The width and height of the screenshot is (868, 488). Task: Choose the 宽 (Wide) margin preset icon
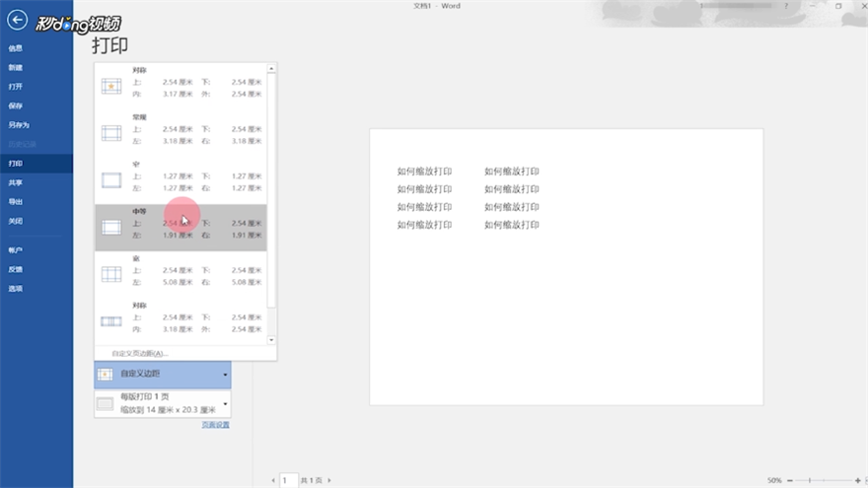[111, 274]
